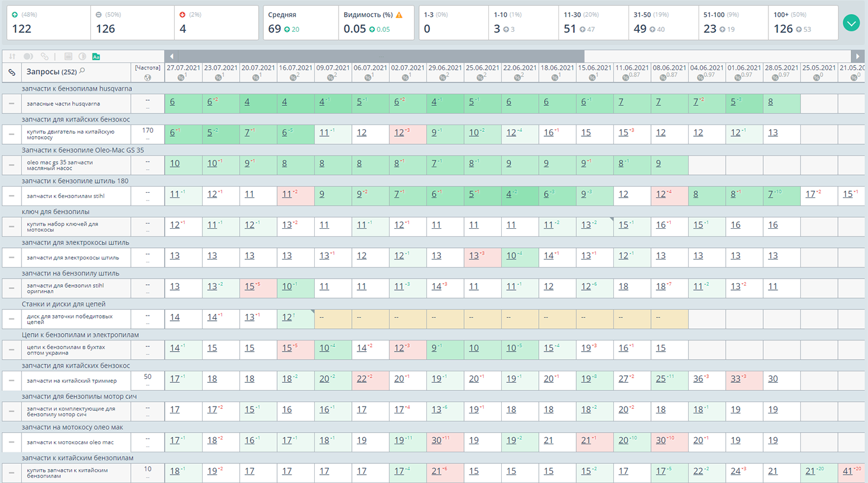Open position 10 for oleo mac gs 35 on 27.07.2021
Viewport: 868px width, 483px height.
coord(175,163)
